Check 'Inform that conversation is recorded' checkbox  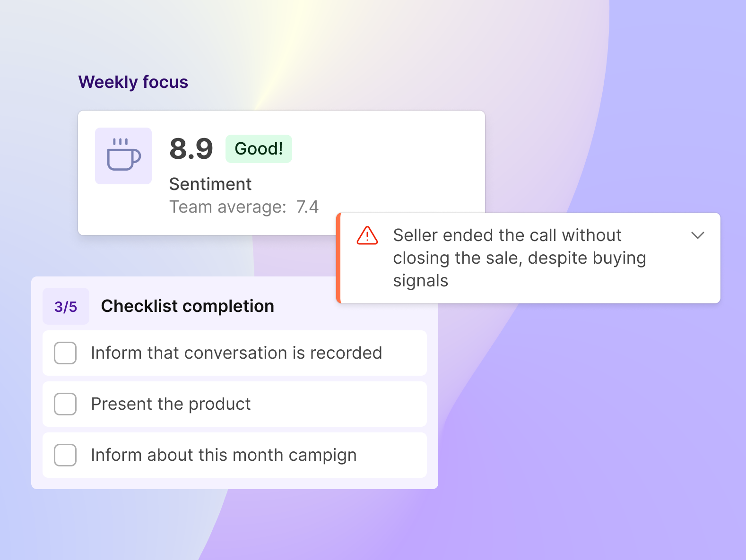(x=65, y=353)
